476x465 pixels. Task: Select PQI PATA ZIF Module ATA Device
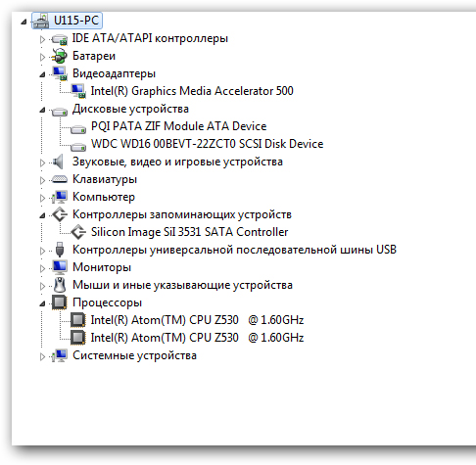click(178, 126)
